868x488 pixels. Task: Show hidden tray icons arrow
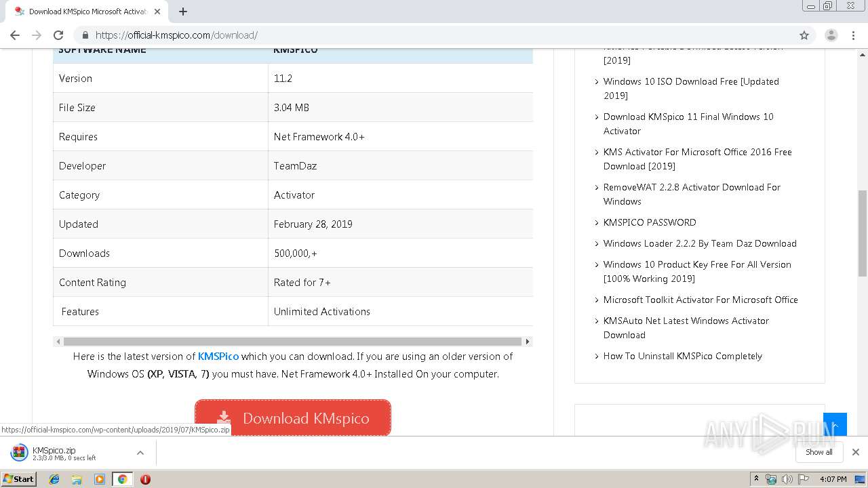[756, 479]
